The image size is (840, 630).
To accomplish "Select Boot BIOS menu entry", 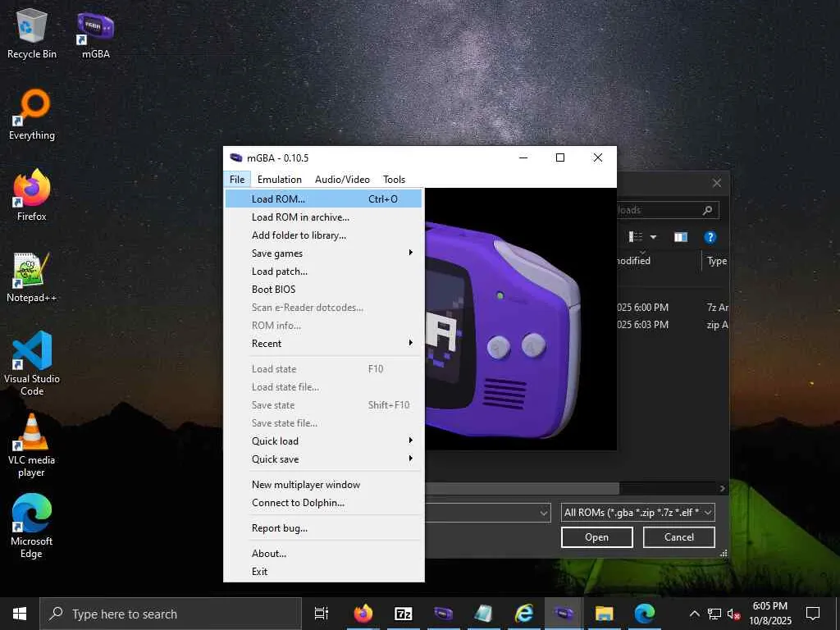I will (274, 290).
